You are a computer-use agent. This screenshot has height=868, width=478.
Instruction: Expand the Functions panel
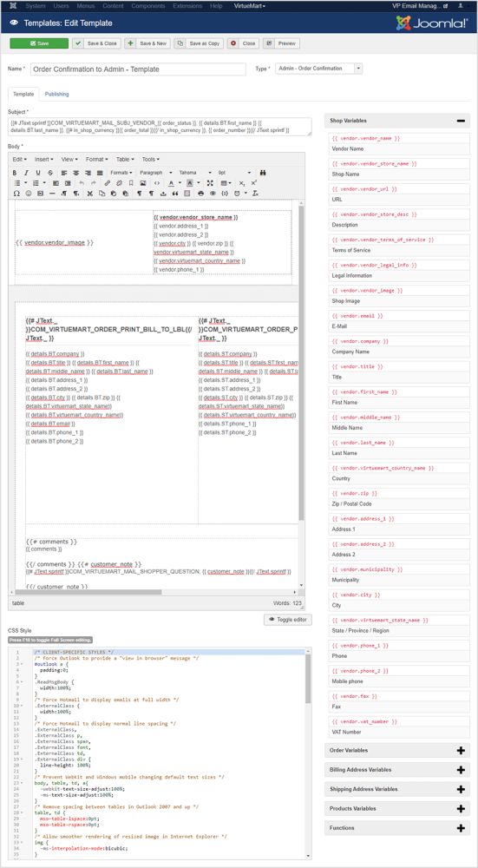tap(461, 827)
